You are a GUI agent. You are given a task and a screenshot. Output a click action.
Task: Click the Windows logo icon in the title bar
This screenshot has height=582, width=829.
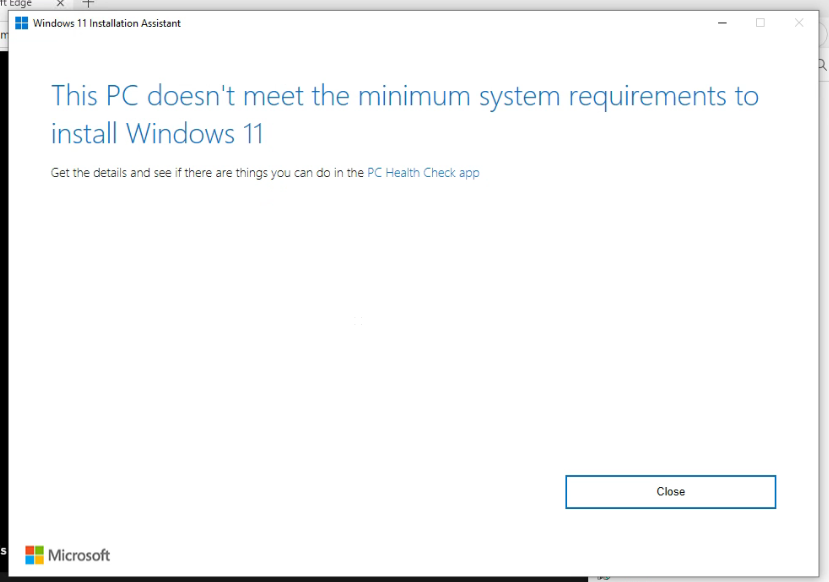pos(22,23)
